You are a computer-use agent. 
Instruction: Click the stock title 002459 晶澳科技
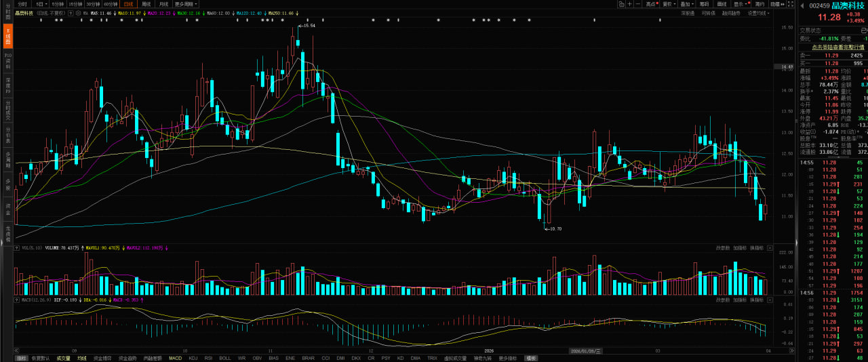click(837, 5)
